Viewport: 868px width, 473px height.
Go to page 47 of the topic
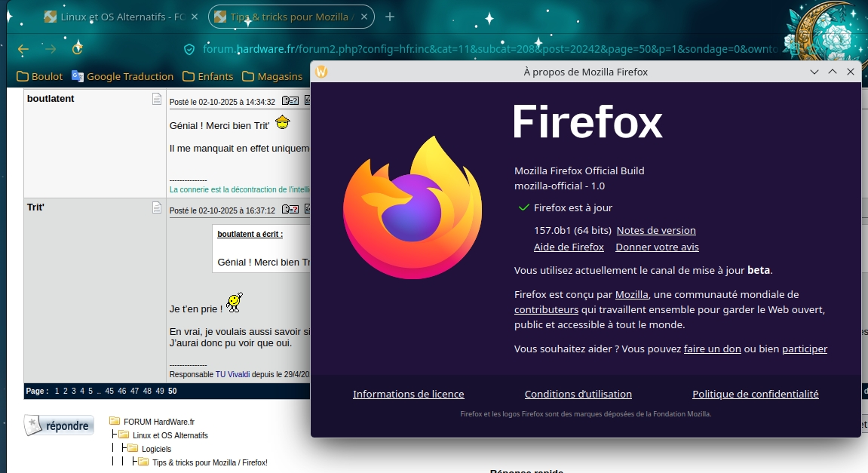pos(134,391)
